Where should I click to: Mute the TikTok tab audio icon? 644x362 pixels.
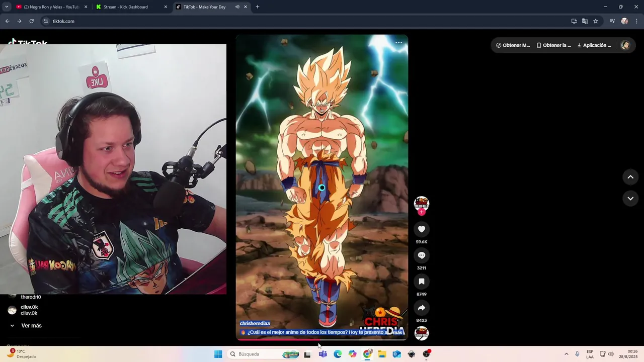point(237,7)
